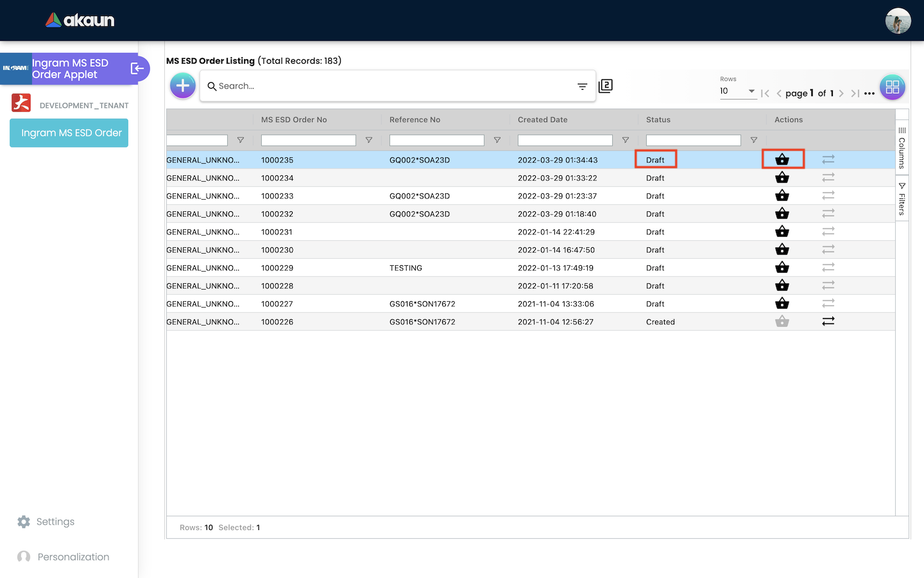Click the stacked pages icon beside search
This screenshot has width=924, height=578.
click(x=606, y=86)
